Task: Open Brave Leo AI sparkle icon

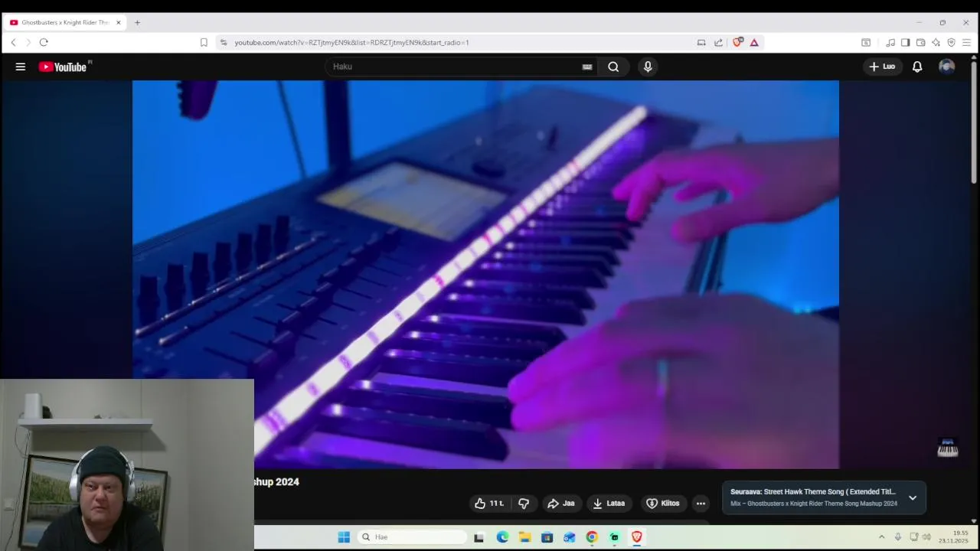Action: (x=936, y=42)
